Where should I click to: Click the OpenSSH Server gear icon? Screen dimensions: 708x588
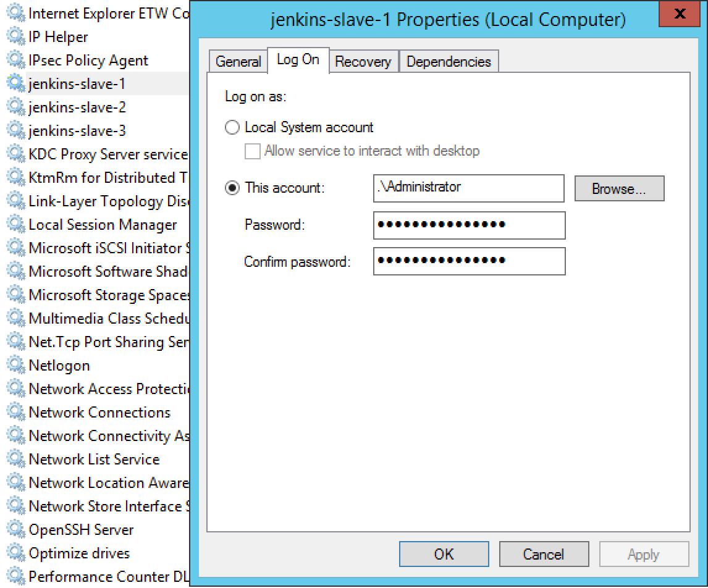(x=16, y=529)
